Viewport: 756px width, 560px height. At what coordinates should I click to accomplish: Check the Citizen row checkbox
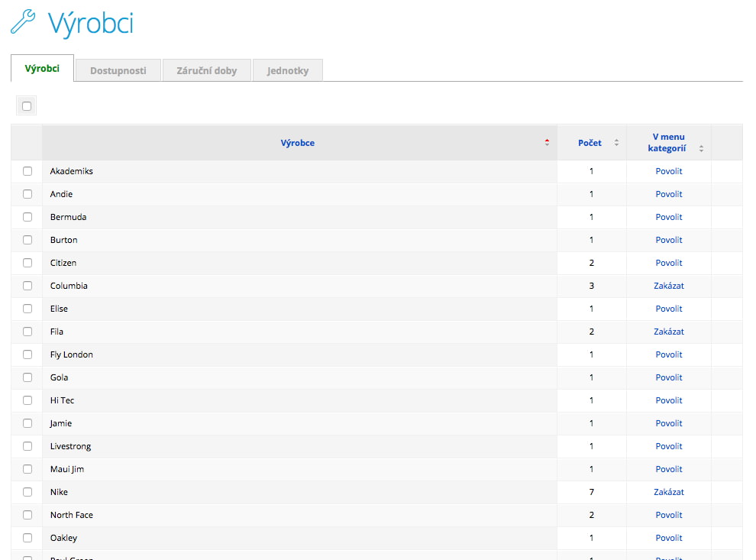(x=27, y=263)
